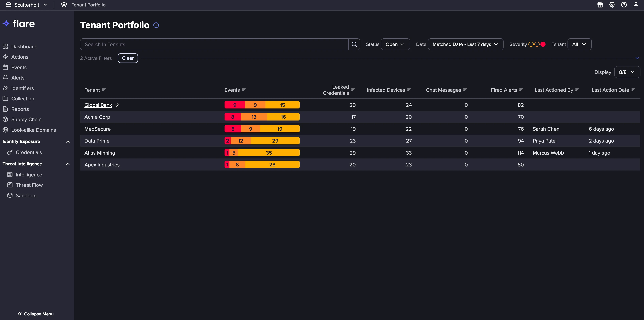Click the search magnifier icon
The image size is (644, 320).
tap(354, 44)
